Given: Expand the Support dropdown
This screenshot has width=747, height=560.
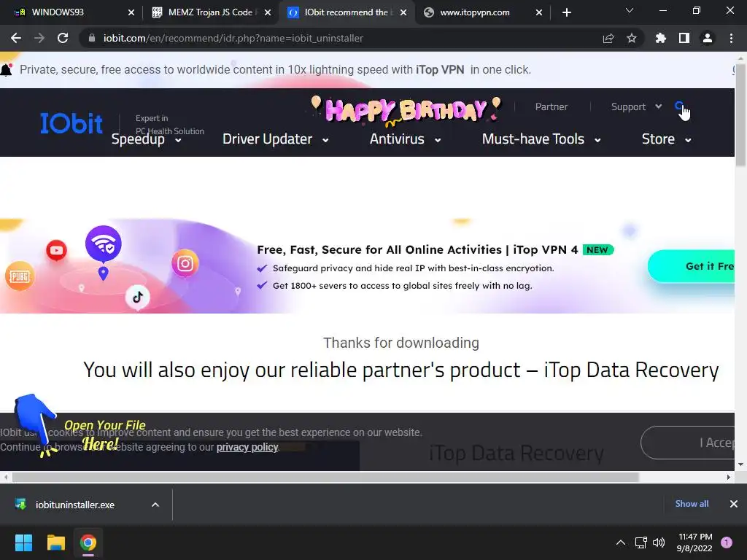Looking at the screenshot, I should pyautogui.click(x=659, y=106).
